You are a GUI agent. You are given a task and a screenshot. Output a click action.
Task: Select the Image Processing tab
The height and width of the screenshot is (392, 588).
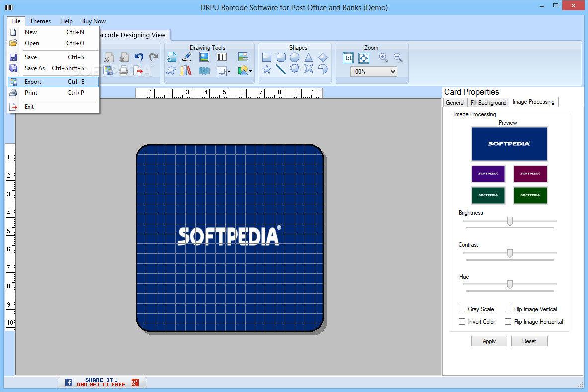click(x=534, y=102)
